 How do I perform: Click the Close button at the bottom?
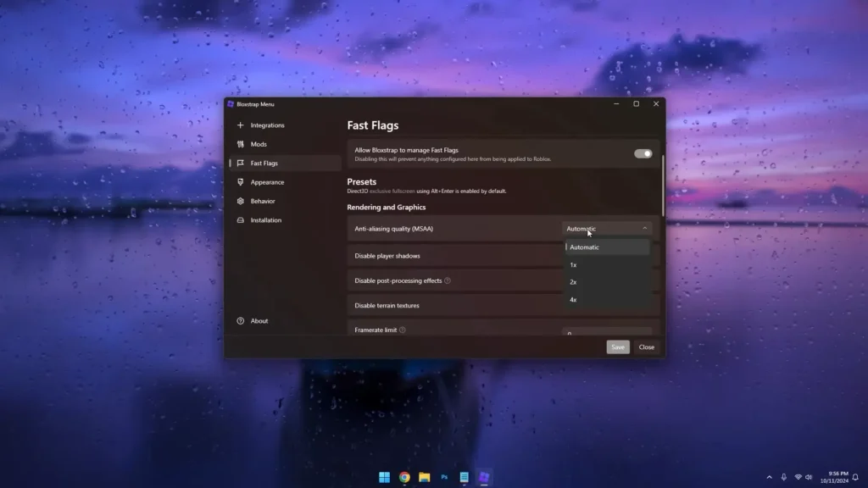[646, 347]
